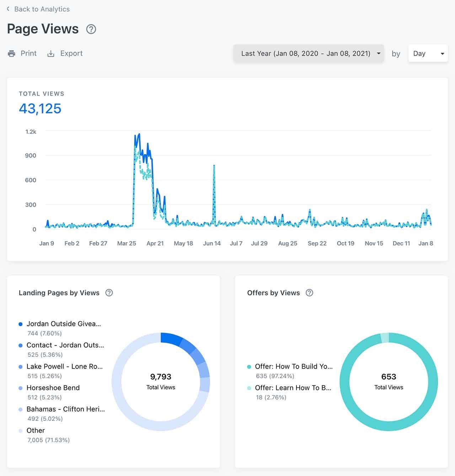Viewport: 455px width, 476px height.
Task: Click Horseshoe Bend landing page entry
Action: coord(53,388)
